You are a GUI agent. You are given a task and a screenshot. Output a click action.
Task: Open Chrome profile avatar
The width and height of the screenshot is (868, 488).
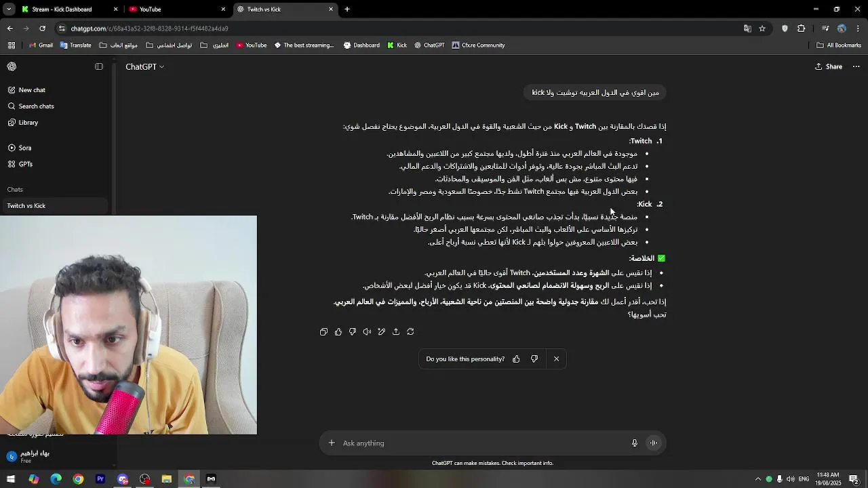tap(842, 28)
